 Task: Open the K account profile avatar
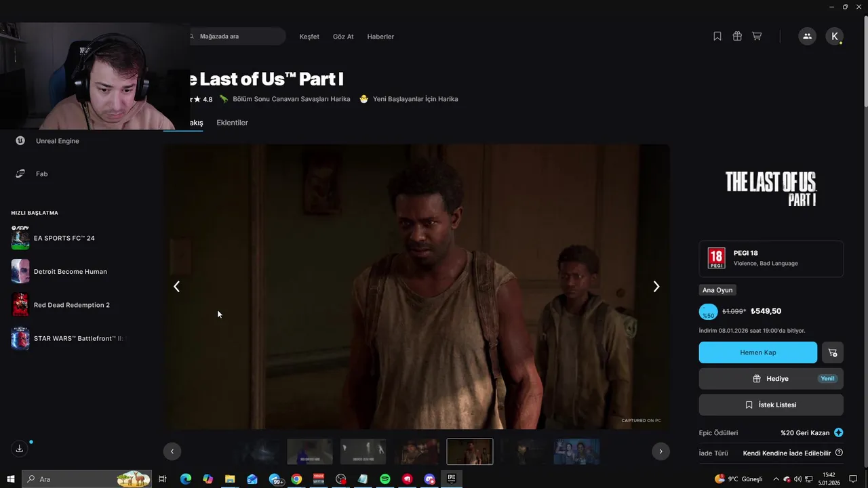coord(835,37)
